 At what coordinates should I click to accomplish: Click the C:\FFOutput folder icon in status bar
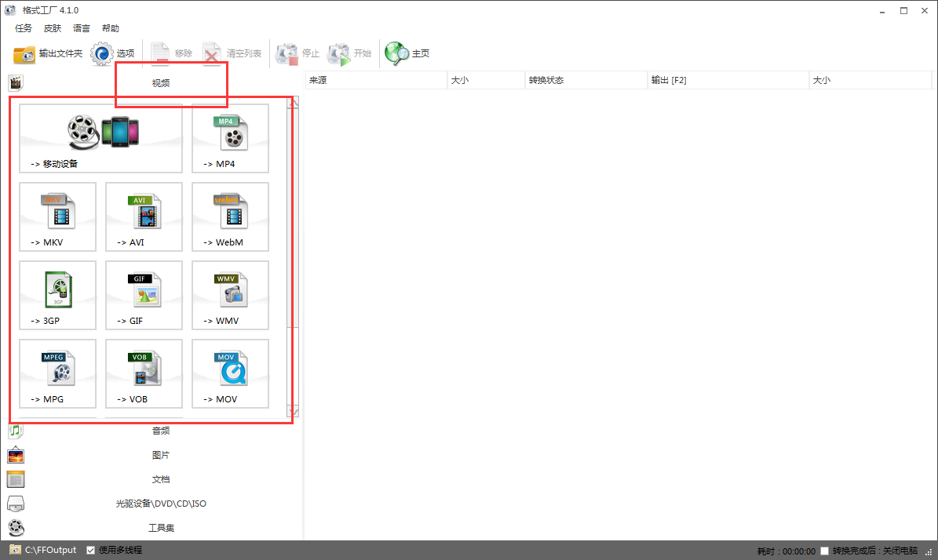pos(15,550)
